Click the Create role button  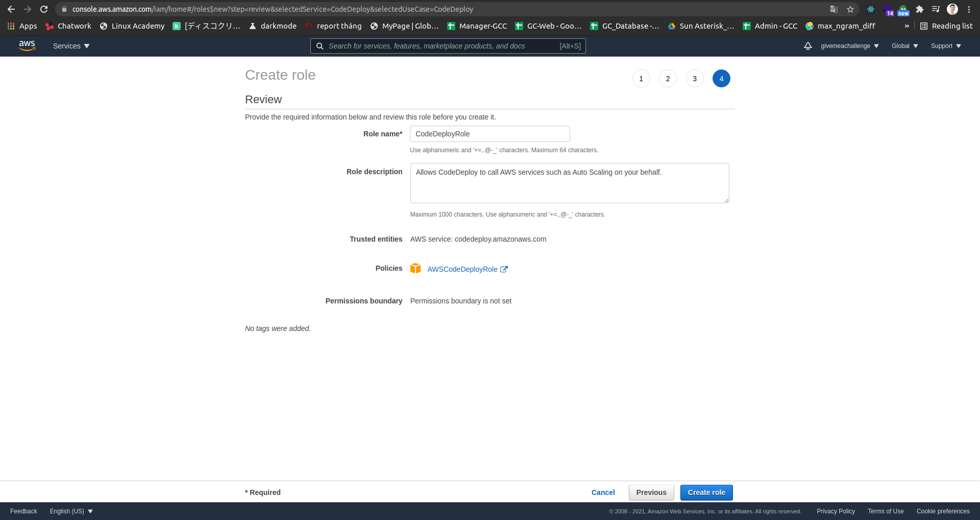[706, 492]
